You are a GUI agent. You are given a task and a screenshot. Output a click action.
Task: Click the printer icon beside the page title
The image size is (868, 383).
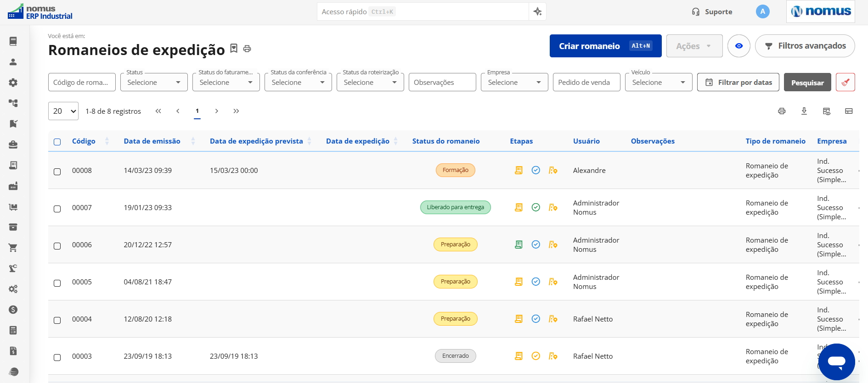tap(247, 49)
